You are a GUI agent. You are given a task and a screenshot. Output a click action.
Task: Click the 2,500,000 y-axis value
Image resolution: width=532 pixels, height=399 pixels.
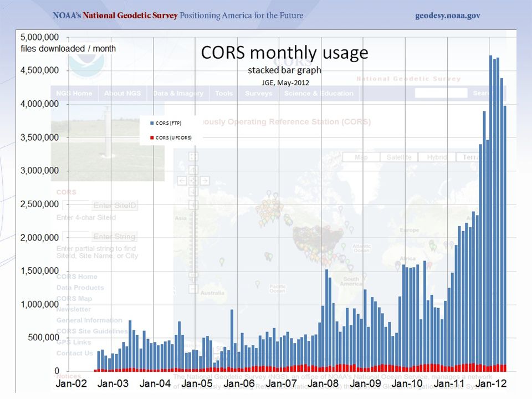39,204
